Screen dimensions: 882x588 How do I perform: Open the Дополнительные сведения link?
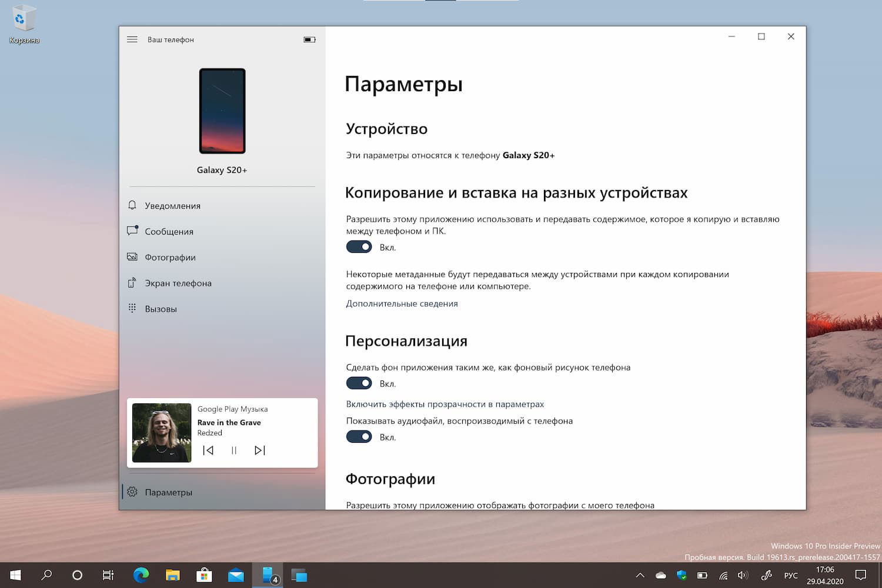click(x=402, y=303)
